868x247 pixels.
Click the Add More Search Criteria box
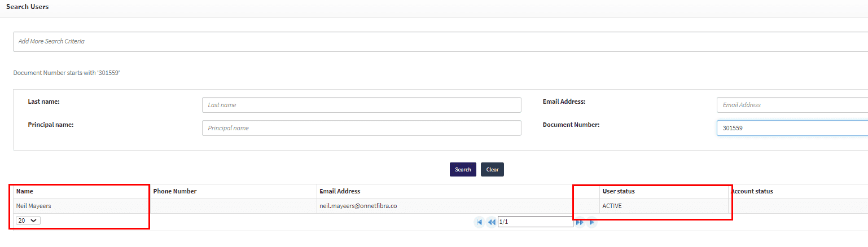[x=440, y=42]
